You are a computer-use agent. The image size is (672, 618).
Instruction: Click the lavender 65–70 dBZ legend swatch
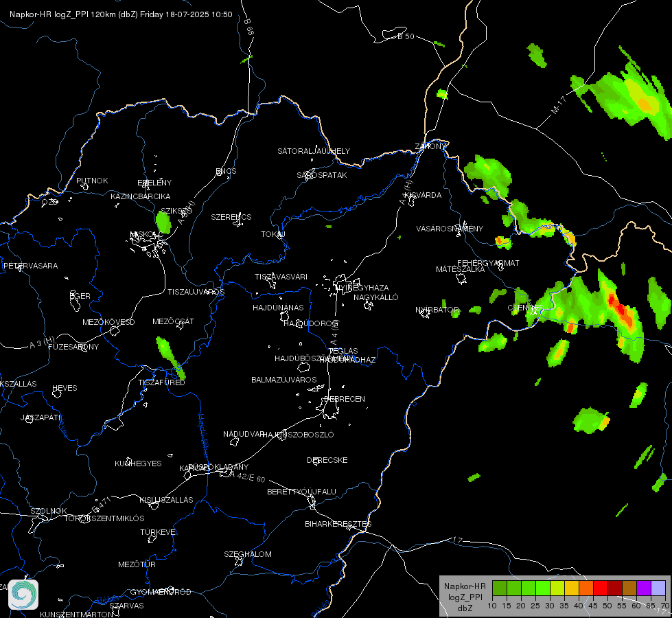coord(658,588)
